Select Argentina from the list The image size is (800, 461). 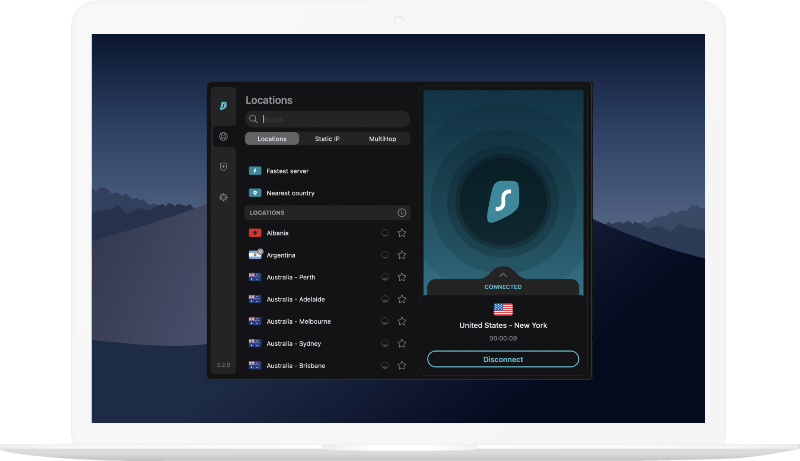click(x=328, y=255)
